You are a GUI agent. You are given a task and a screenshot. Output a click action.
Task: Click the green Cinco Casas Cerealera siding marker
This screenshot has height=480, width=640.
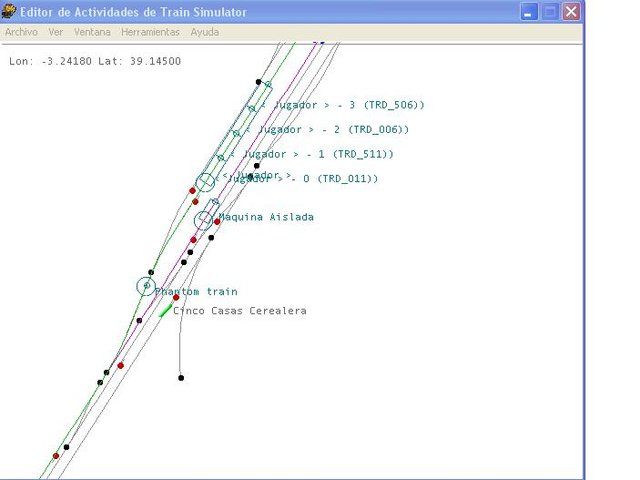pos(166,311)
